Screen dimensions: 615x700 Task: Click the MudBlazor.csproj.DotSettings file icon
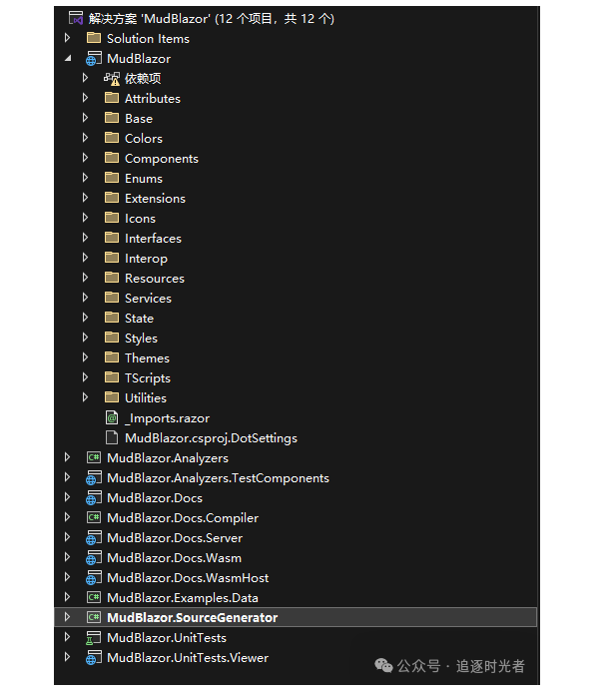tap(112, 437)
